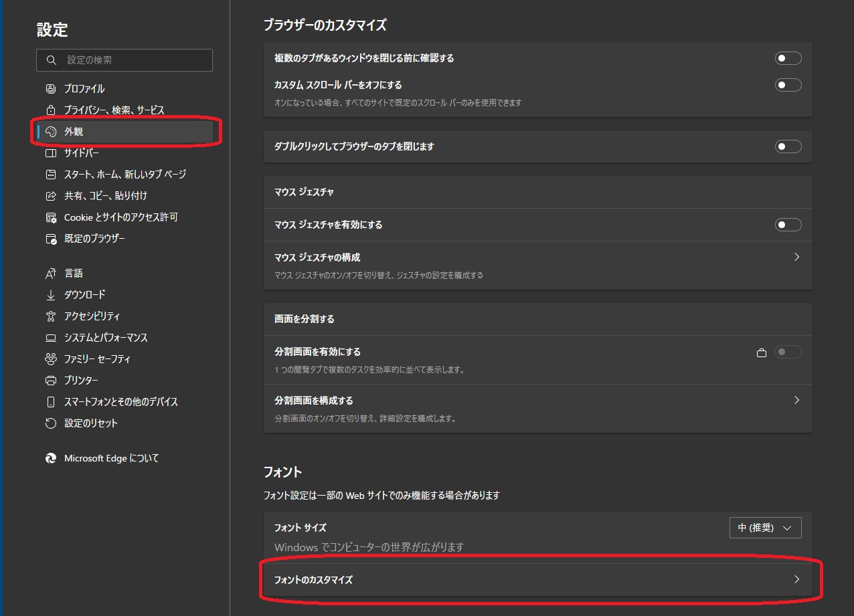Click the マウス ジェスチャの構成 row label
This screenshot has height=616, width=854.
click(x=317, y=258)
